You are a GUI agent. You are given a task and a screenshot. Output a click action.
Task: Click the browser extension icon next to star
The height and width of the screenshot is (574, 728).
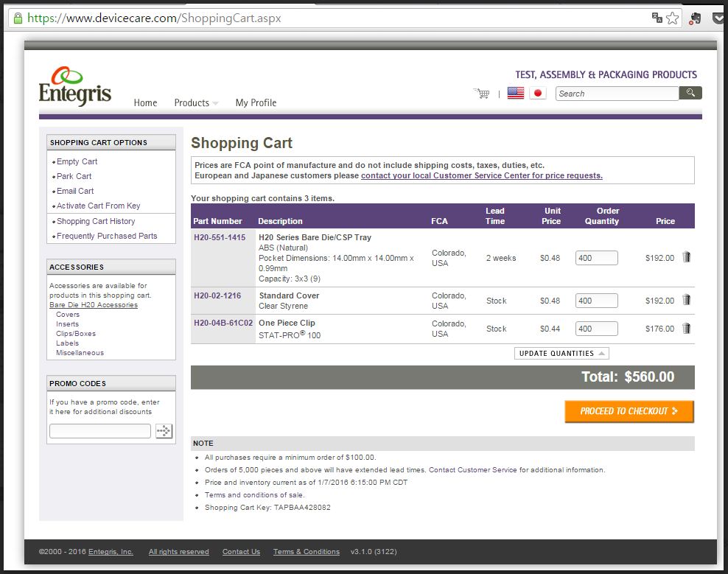click(695, 18)
